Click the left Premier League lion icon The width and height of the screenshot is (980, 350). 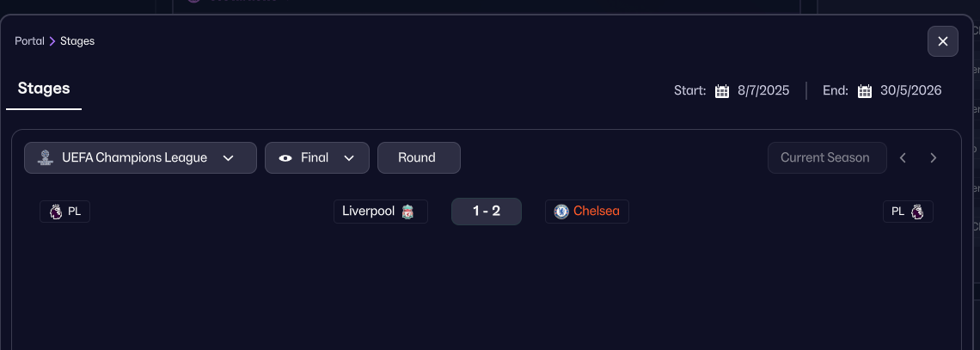point(56,212)
